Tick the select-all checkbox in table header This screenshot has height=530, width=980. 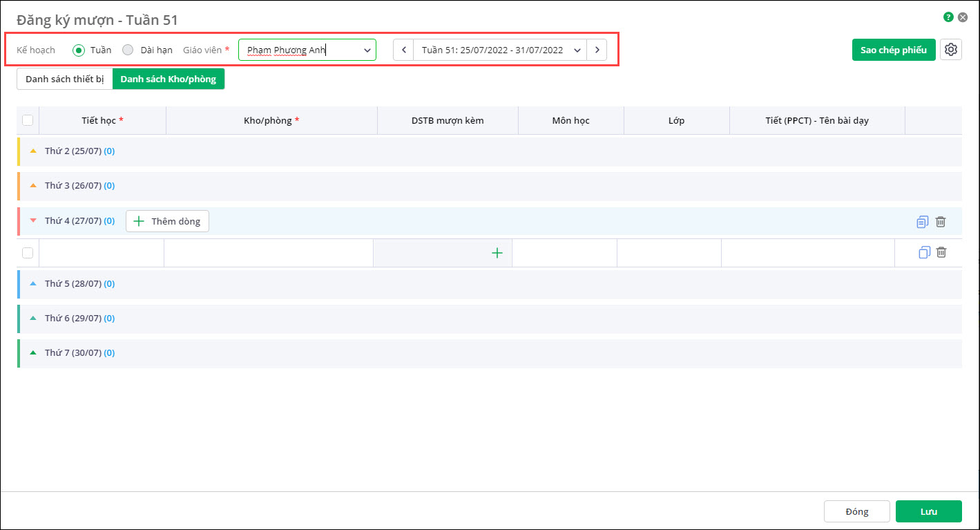coord(28,120)
